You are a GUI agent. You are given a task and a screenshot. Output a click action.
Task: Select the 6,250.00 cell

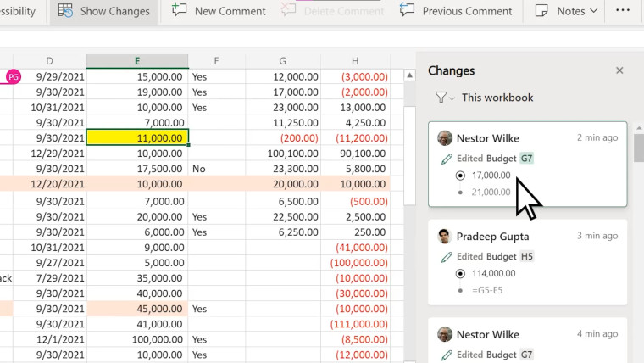point(283,232)
